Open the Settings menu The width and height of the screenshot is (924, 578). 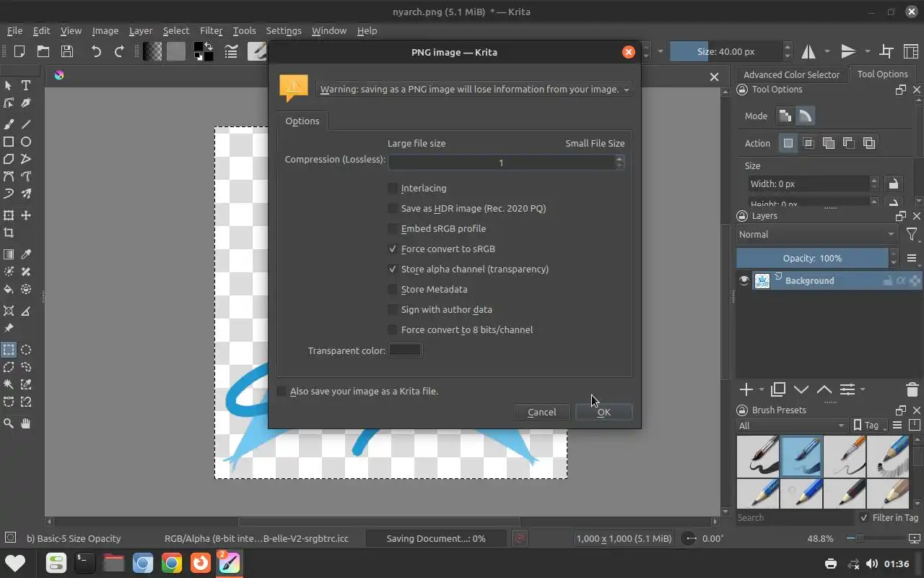click(x=284, y=30)
